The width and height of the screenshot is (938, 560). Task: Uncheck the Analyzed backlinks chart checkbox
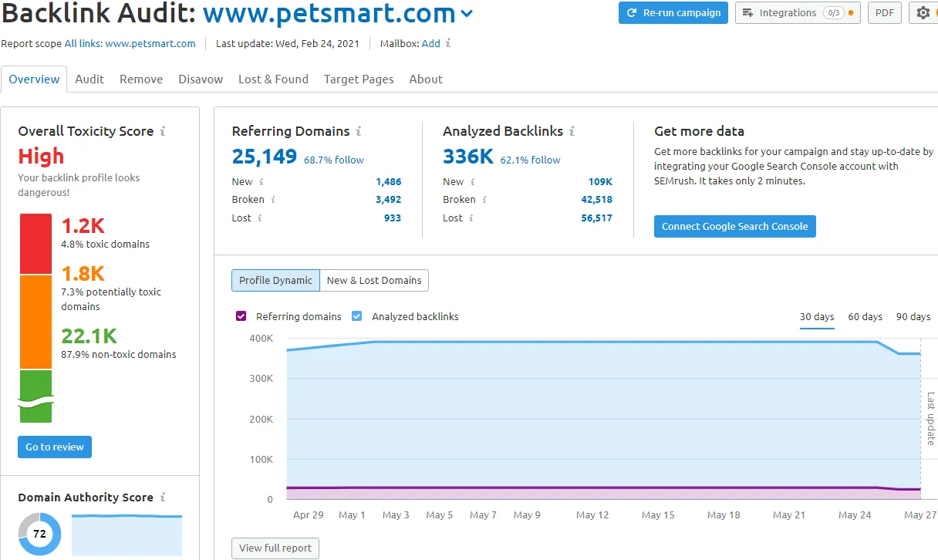356,316
